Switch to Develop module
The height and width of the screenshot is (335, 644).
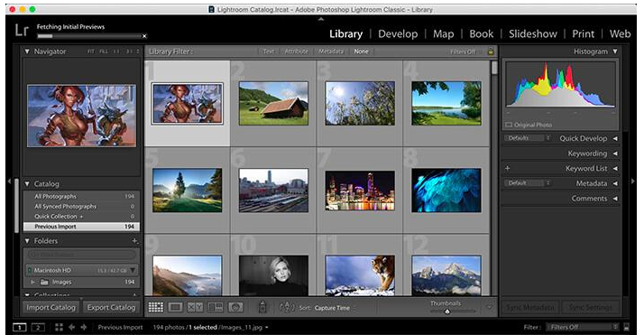(398, 33)
